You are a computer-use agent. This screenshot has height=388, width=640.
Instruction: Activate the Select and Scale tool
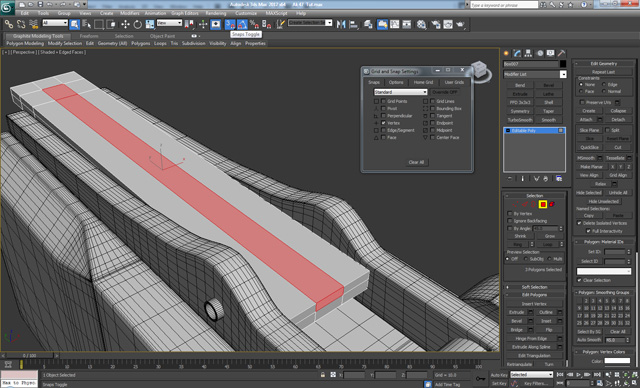click(x=150, y=24)
